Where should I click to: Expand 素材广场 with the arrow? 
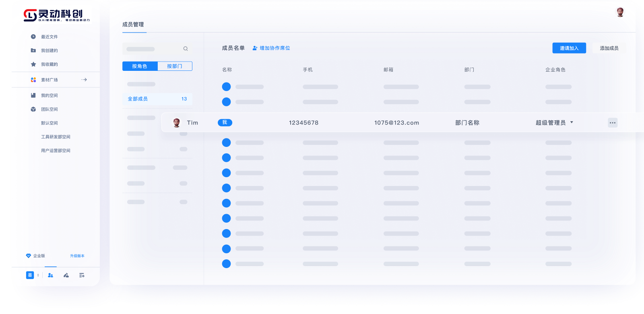(x=84, y=80)
